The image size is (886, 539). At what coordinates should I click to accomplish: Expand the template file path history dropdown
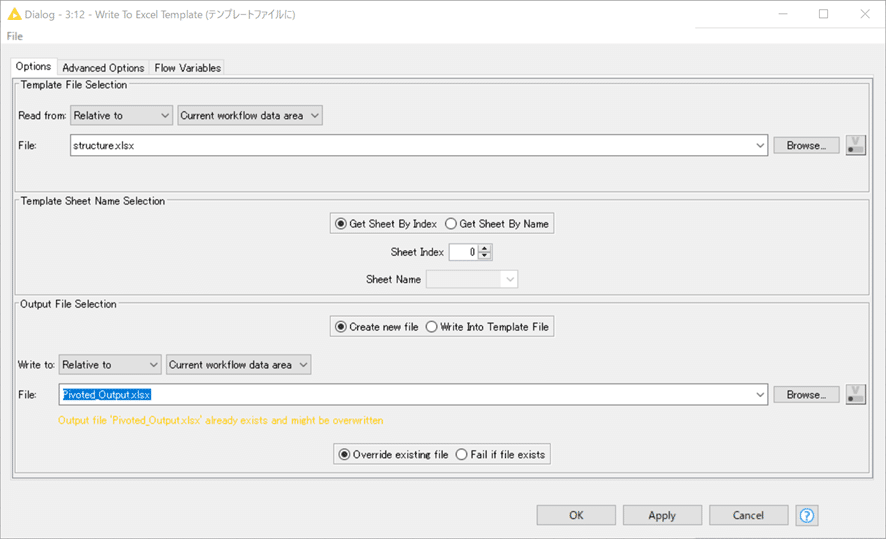(761, 146)
